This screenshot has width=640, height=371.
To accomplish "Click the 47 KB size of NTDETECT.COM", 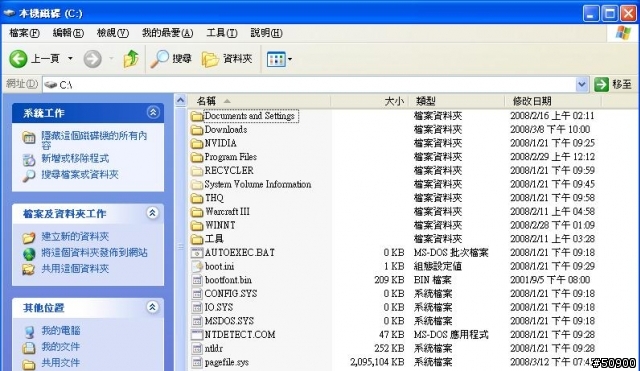I will coord(391,335).
